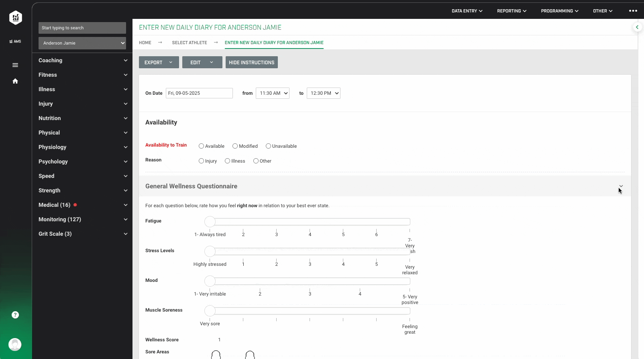Choose Other as reason
Screen dimensions: 644x359
[256, 161]
